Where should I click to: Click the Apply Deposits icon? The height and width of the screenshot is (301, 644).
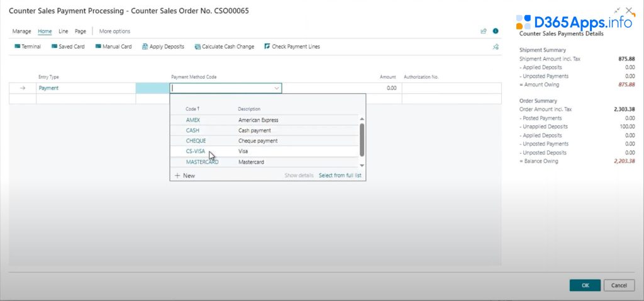145,47
